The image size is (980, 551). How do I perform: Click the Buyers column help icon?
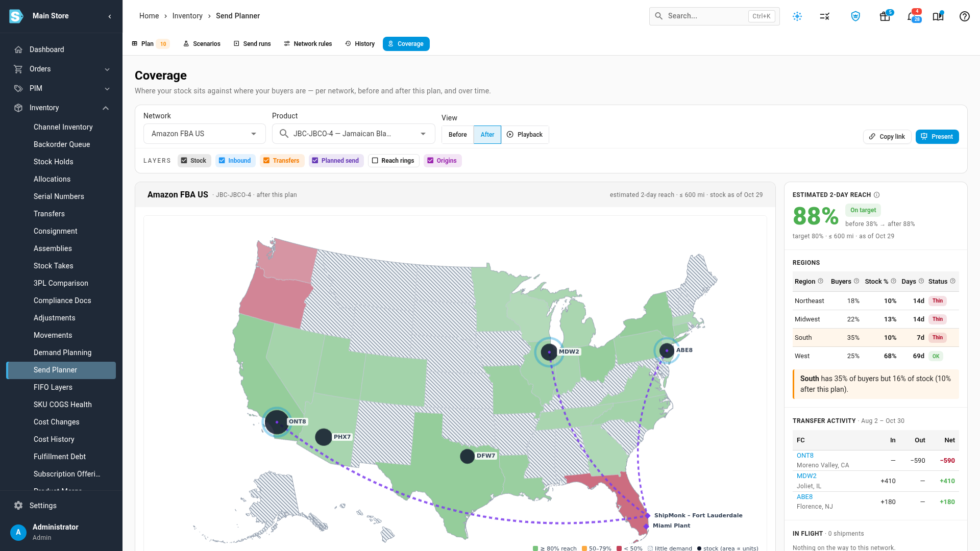[x=856, y=281]
